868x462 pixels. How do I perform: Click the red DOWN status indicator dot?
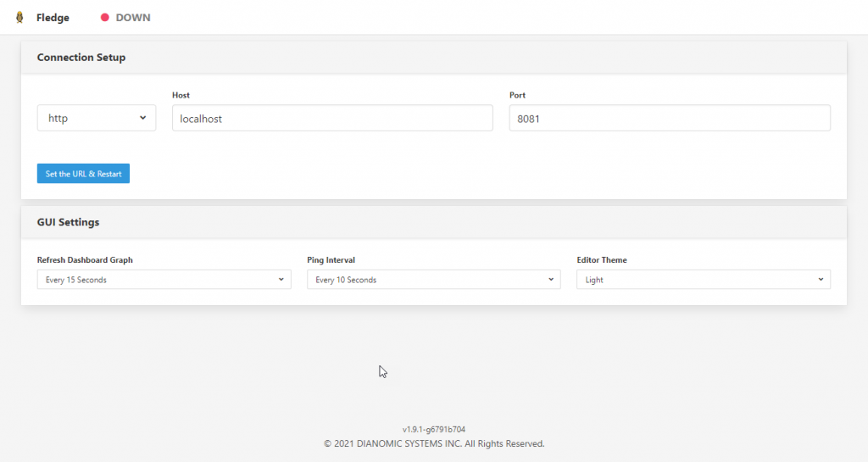tap(104, 17)
